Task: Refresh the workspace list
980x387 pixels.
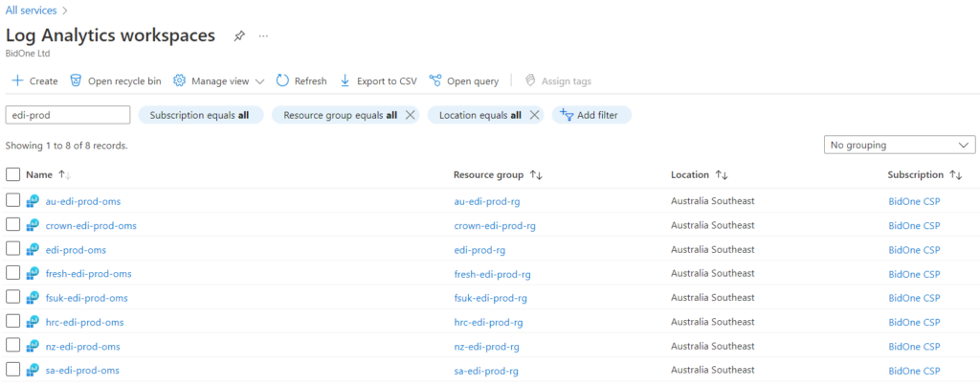Action: click(301, 80)
